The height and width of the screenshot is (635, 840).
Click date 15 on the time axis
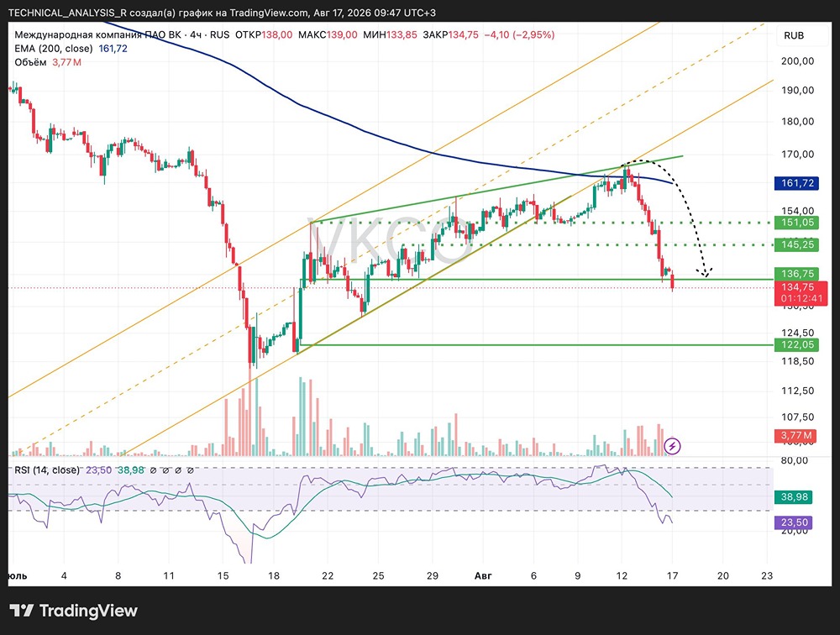point(223,575)
